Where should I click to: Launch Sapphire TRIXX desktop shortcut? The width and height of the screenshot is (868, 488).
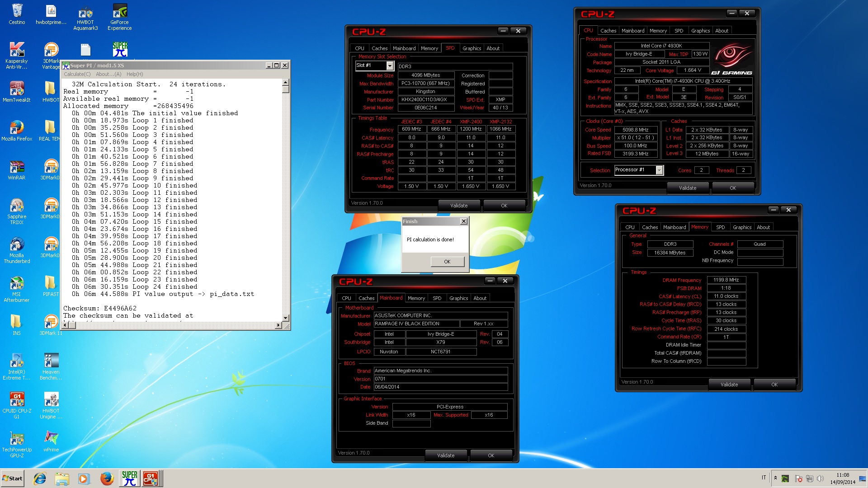click(x=17, y=211)
